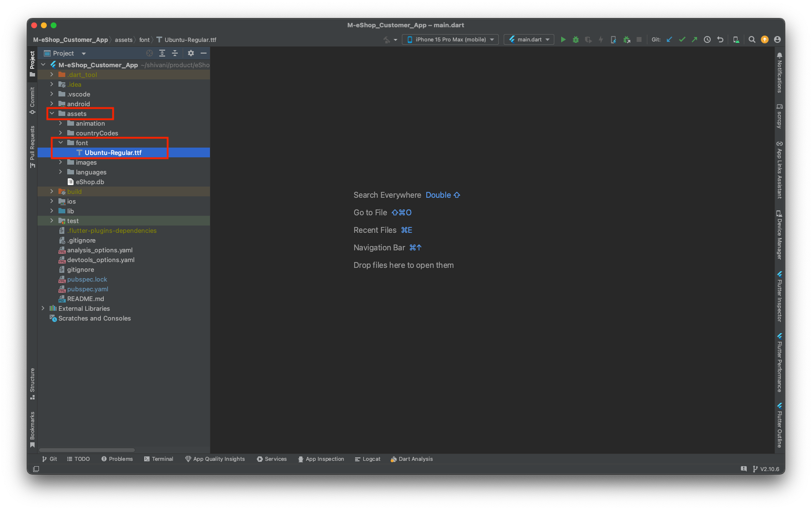Click the v2.10.6 Git branch widget
This screenshot has width=812, height=510.
767,469
